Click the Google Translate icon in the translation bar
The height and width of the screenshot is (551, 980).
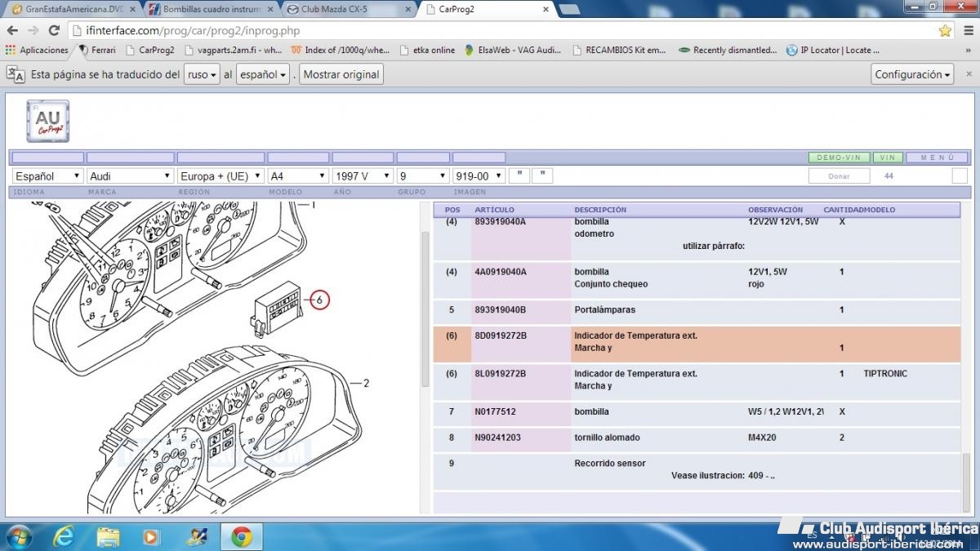pyautogui.click(x=16, y=74)
